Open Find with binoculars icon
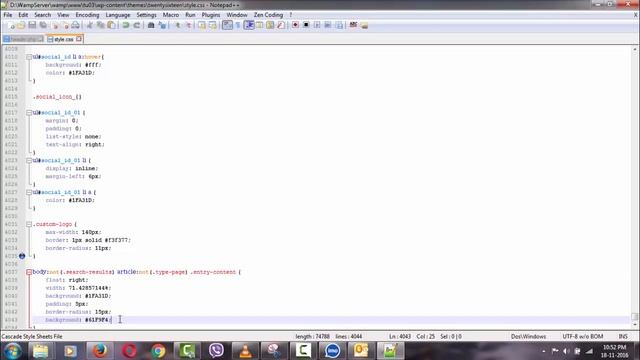Screen dimensions: 640x360 [x=151, y=25]
